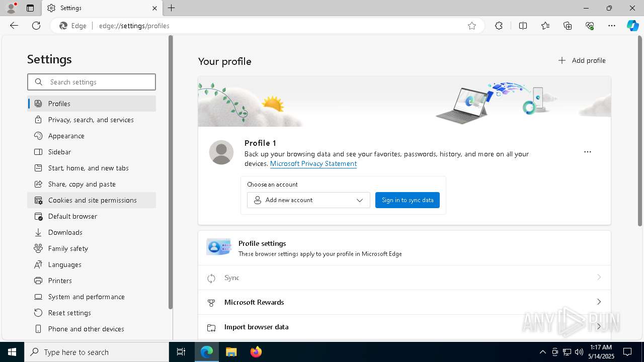Image resolution: width=644 pixels, height=362 pixels.
Task: Open Printers settings section
Action: (92, 281)
